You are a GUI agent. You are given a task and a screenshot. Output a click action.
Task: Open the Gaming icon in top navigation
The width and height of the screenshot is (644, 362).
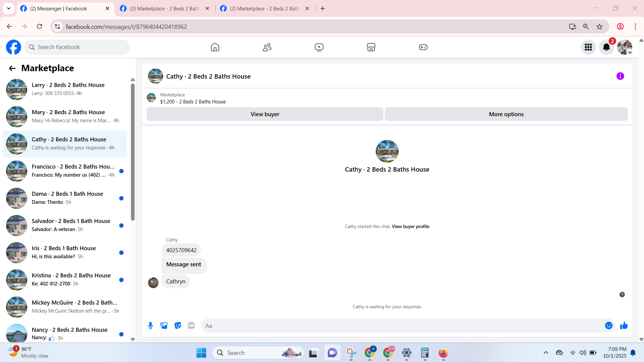423,47
